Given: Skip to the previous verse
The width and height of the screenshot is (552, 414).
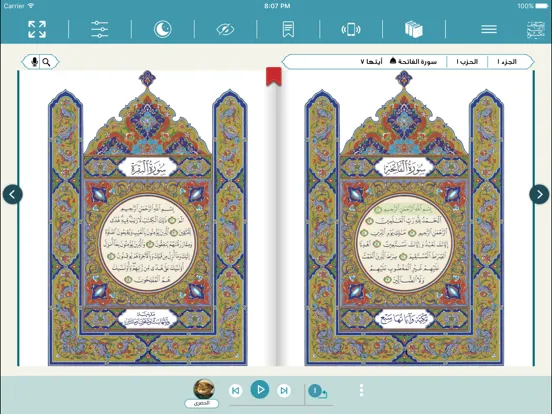Looking at the screenshot, I should (x=236, y=390).
